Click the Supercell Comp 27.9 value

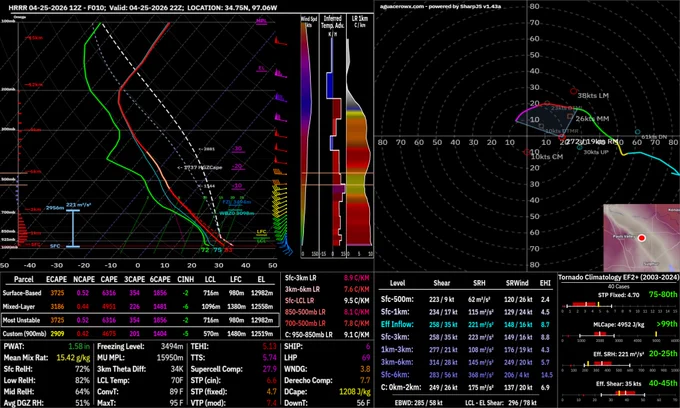point(269,369)
